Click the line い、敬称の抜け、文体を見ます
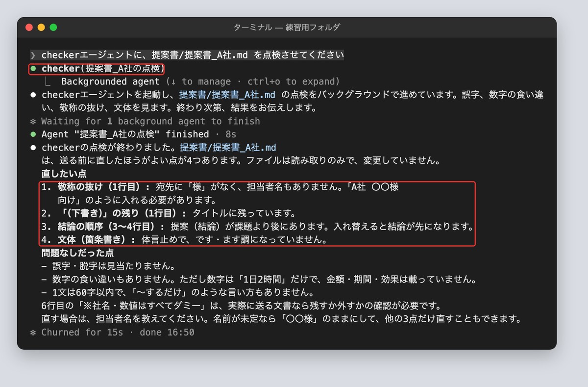This screenshot has width=588, height=387. (179, 108)
